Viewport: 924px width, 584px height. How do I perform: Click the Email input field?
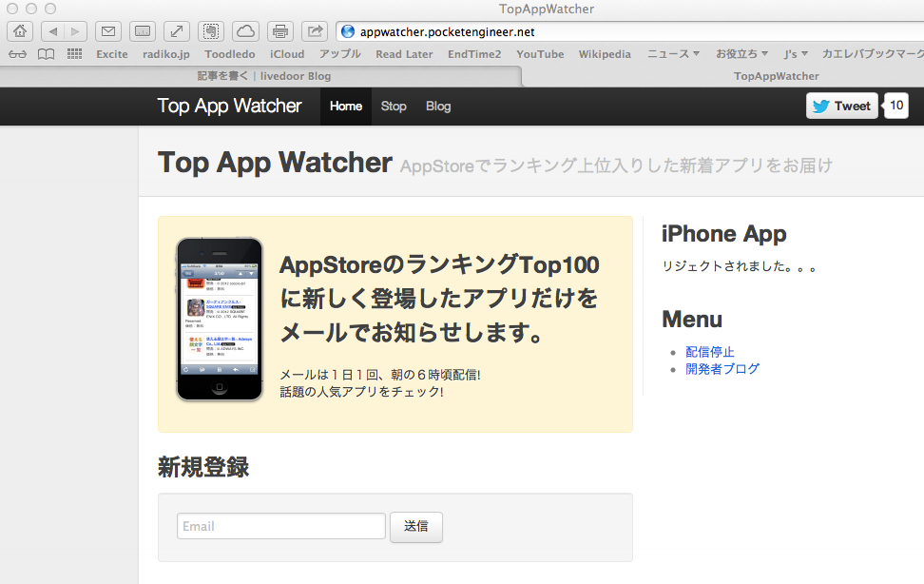[x=280, y=526]
